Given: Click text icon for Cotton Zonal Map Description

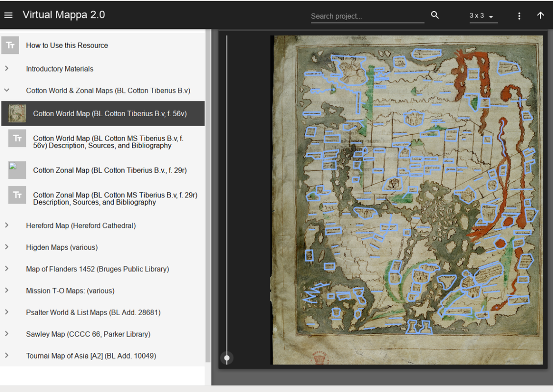Looking at the screenshot, I should pos(17,195).
